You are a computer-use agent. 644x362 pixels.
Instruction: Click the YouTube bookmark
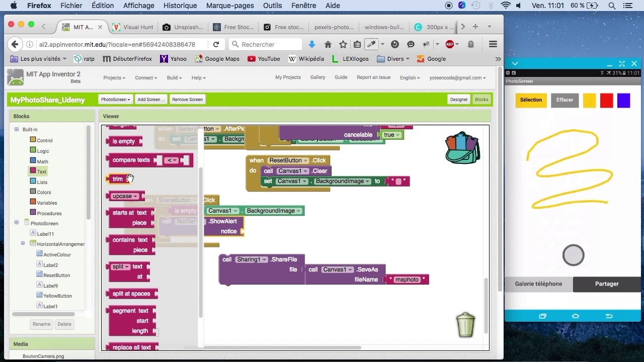[264, 59]
